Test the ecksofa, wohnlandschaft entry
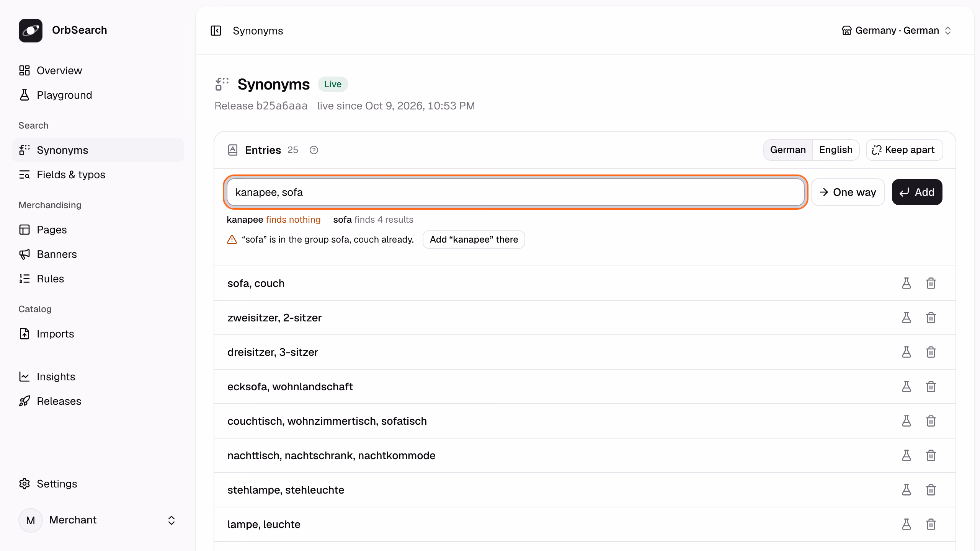This screenshot has height=551, width=980. pyautogui.click(x=906, y=386)
